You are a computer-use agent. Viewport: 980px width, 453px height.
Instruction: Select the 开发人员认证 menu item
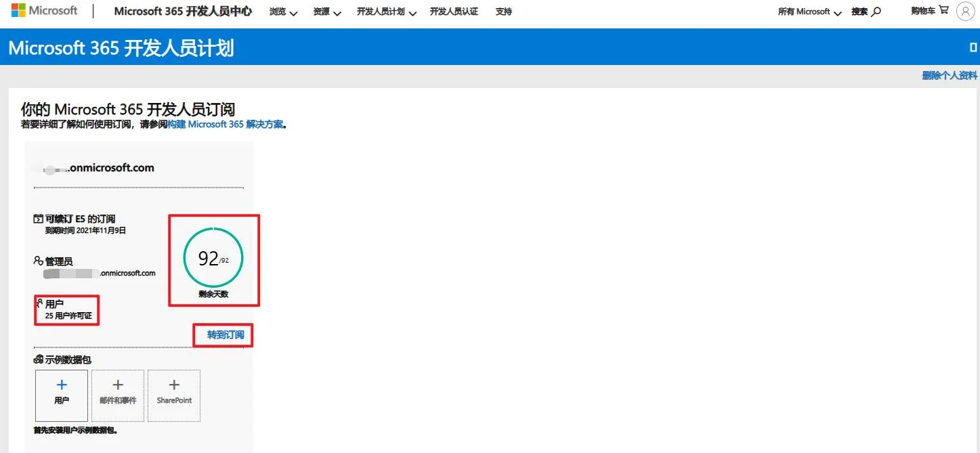(453, 12)
